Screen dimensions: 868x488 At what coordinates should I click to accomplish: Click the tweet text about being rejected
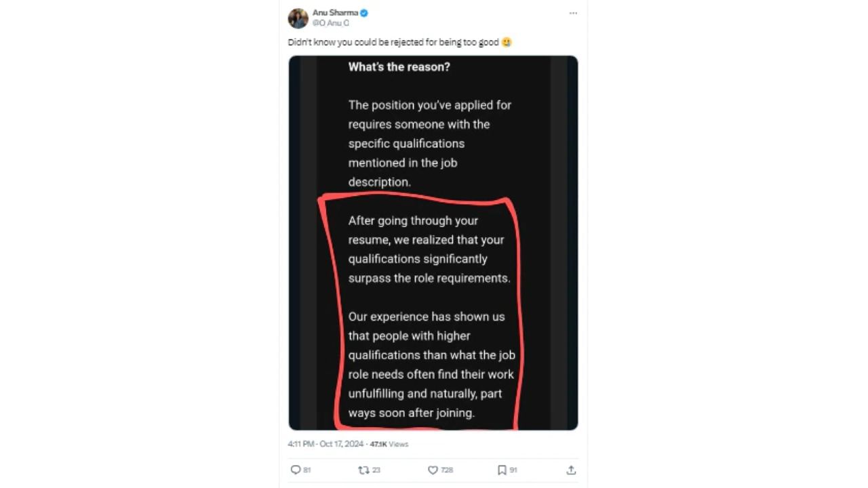[393, 42]
